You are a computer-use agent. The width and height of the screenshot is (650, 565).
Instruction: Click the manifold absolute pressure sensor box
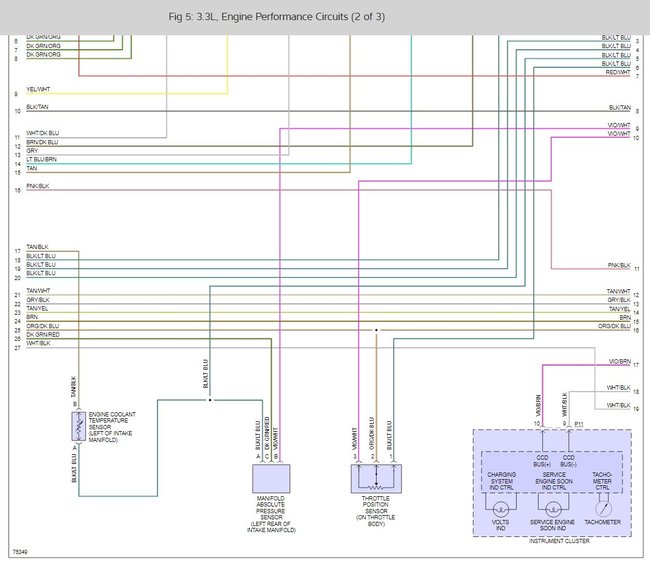(x=271, y=478)
